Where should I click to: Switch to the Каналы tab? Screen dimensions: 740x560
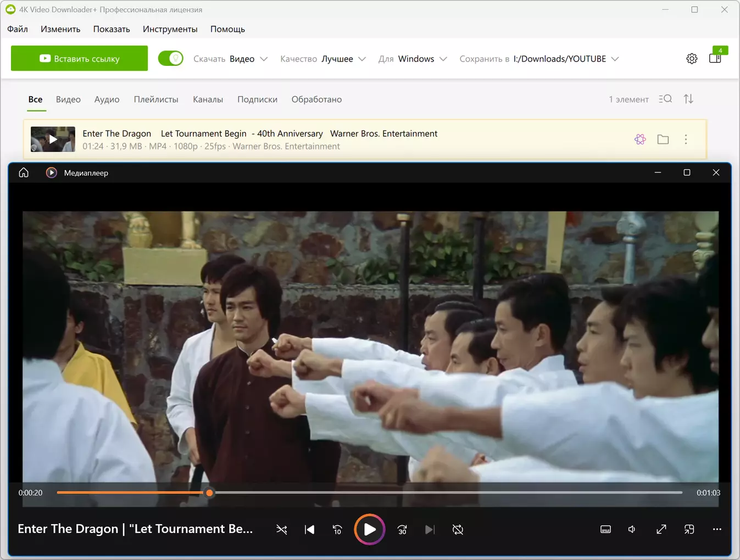point(208,99)
